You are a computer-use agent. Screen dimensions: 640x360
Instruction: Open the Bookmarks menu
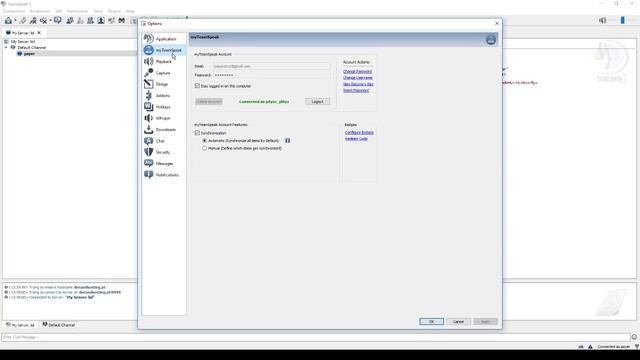tap(40, 11)
